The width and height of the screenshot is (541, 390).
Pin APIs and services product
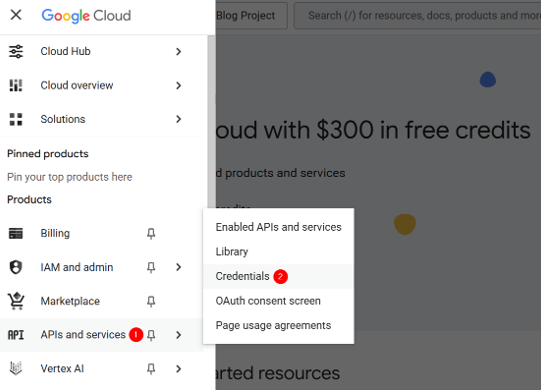pos(151,335)
